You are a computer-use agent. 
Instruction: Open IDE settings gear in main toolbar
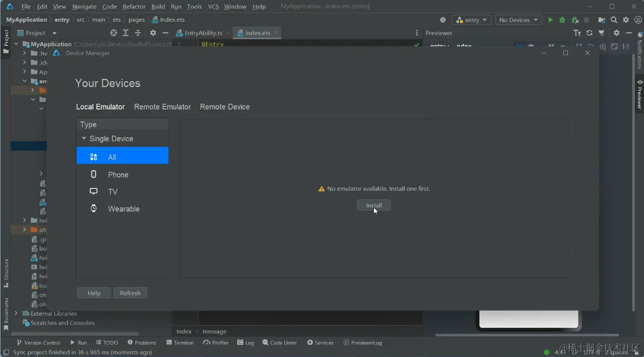tap(626, 20)
